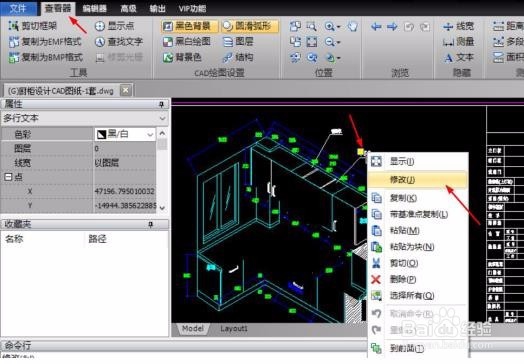
Task: Click 复制为BMP格式 tool
Action: click(46, 57)
